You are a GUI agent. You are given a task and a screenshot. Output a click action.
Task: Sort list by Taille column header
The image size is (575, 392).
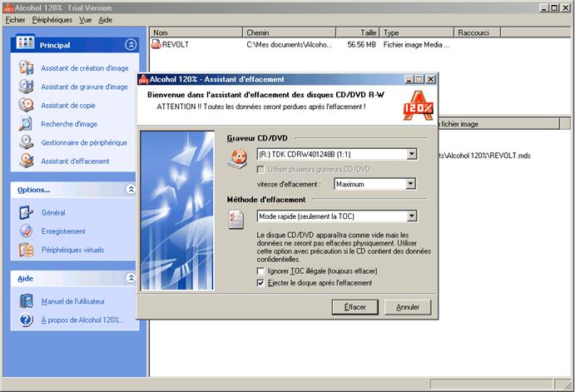tap(358, 32)
